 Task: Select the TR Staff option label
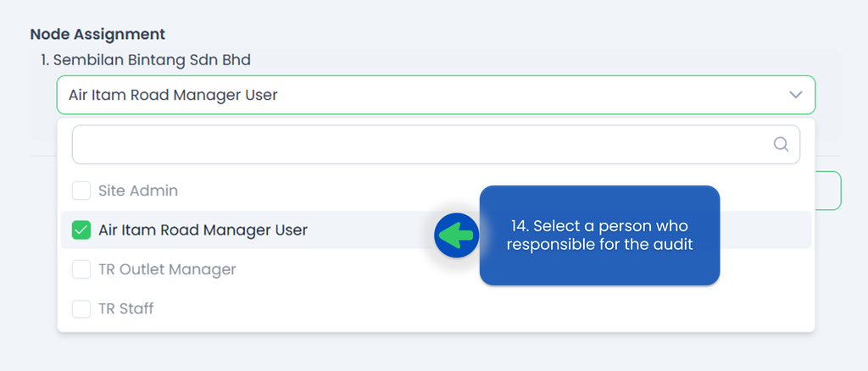coord(126,308)
